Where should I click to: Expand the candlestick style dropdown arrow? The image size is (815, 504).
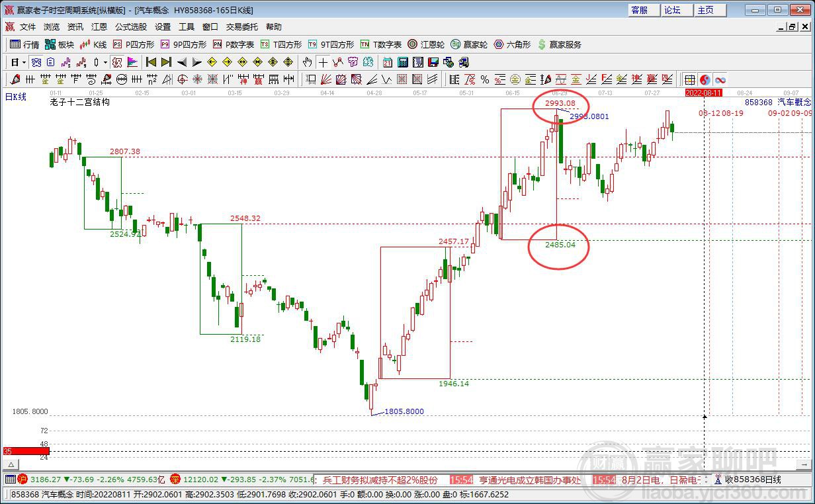[x=105, y=62]
